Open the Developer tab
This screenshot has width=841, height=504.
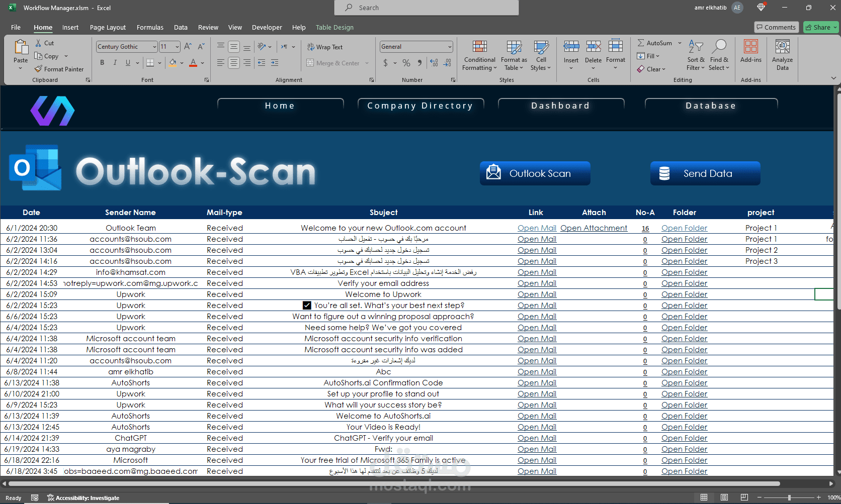[267, 27]
